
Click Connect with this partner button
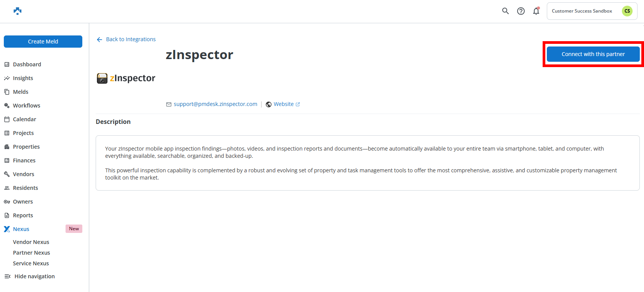593,54
